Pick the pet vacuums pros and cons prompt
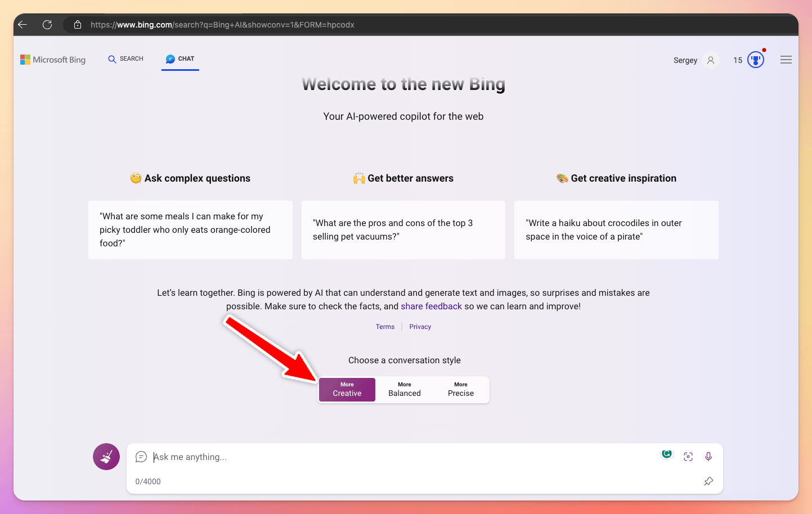The width and height of the screenshot is (812, 514). (x=403, y=230)
